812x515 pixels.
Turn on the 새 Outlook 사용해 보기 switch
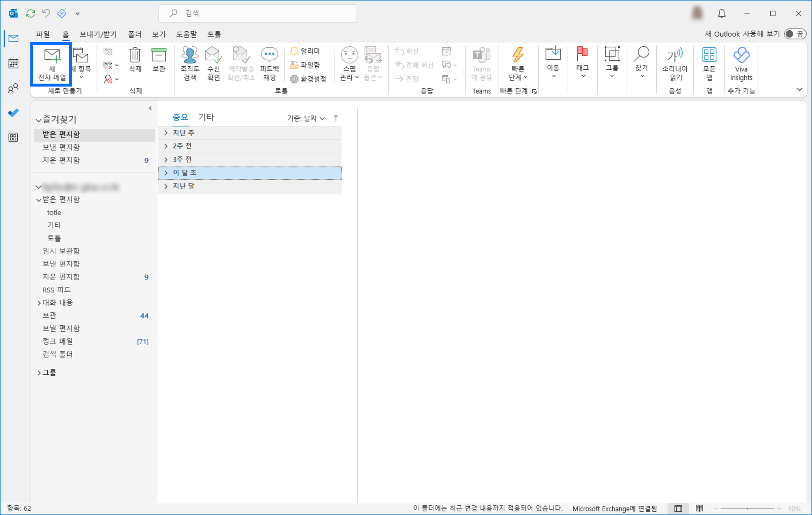795,34
